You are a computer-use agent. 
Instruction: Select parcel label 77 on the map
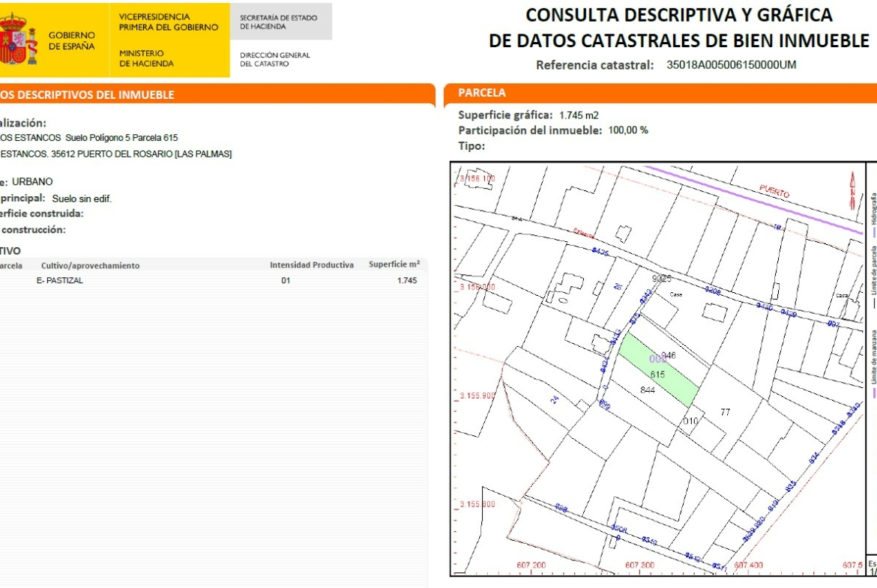tap(725, 412)
